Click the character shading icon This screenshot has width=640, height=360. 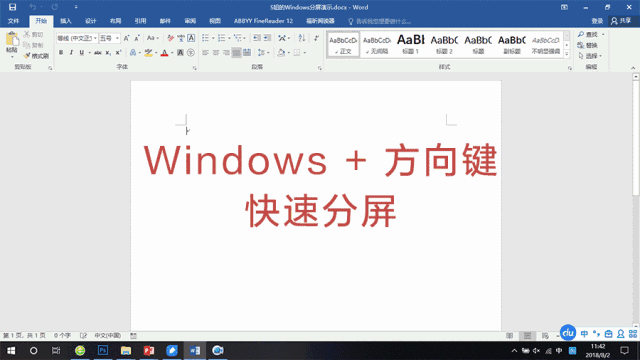click(x=180, y=53)
